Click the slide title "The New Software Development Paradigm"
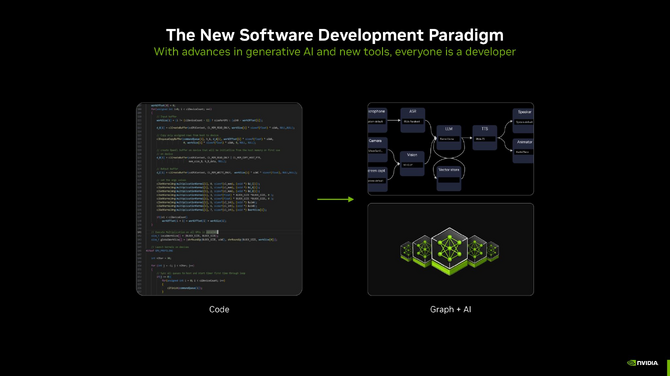Image resolution: width=670 pixels, height=376 pixels. (x=335, y=35)
